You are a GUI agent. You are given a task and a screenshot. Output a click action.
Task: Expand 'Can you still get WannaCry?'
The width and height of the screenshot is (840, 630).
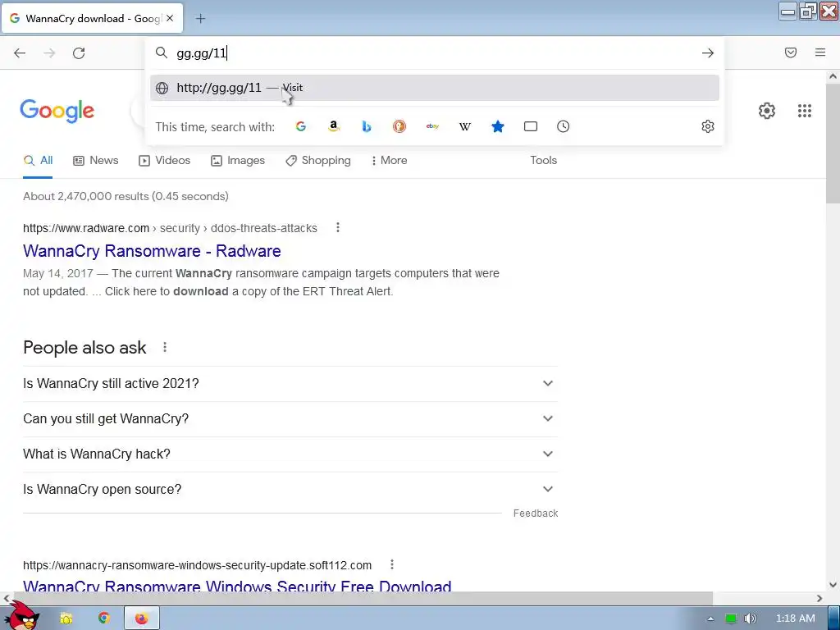(x=290, y=419)
